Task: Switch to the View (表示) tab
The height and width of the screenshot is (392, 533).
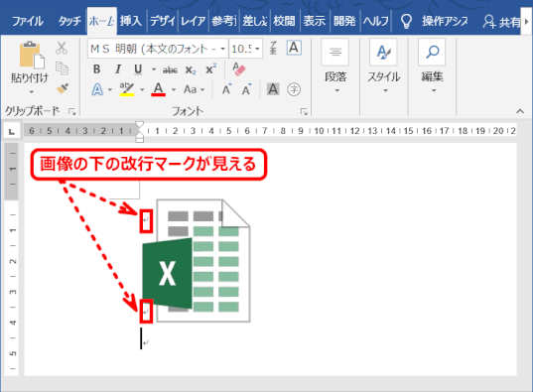Action: pos(315,21)
